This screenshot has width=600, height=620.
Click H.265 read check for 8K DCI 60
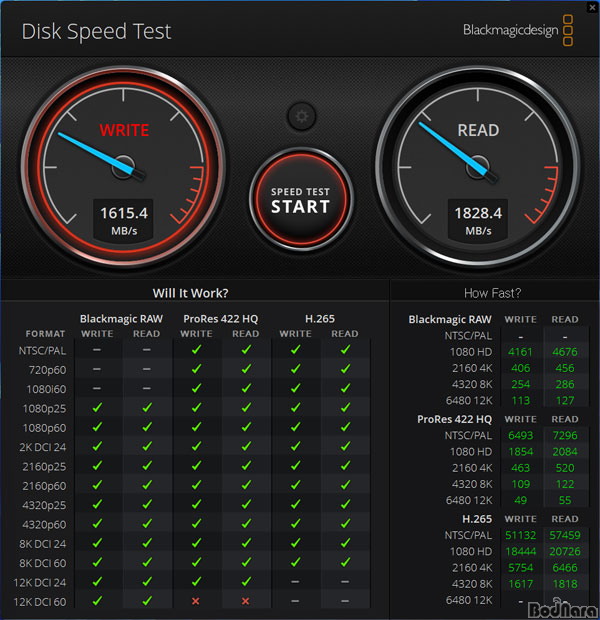(x=345, y=562)
